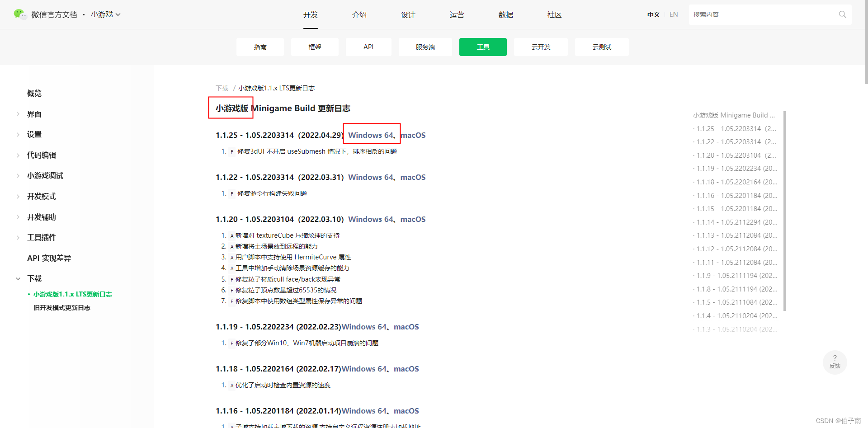Viewport: 868px width, 428px height.
Task: Open API 实现差异 in the sidebar
Action: point(49,259)
